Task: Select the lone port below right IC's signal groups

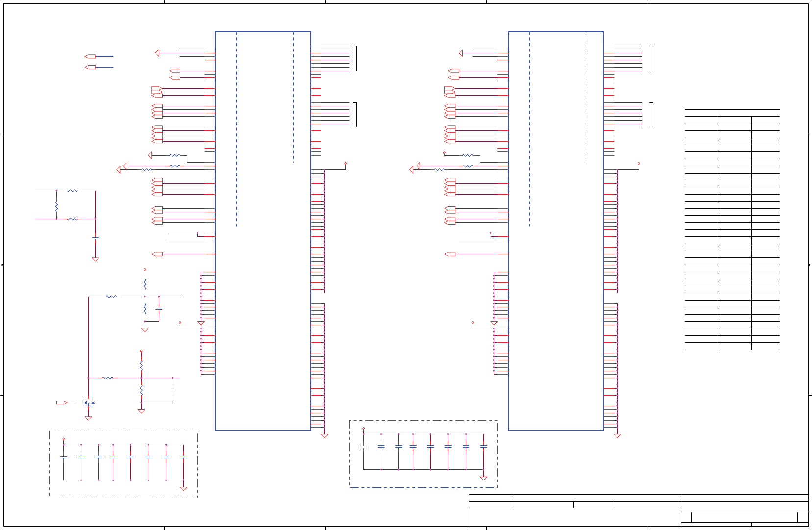Action: (450, 254)
